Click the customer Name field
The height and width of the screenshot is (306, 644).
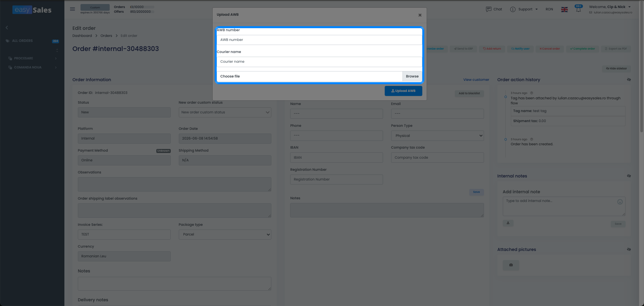tap(336, 114)
